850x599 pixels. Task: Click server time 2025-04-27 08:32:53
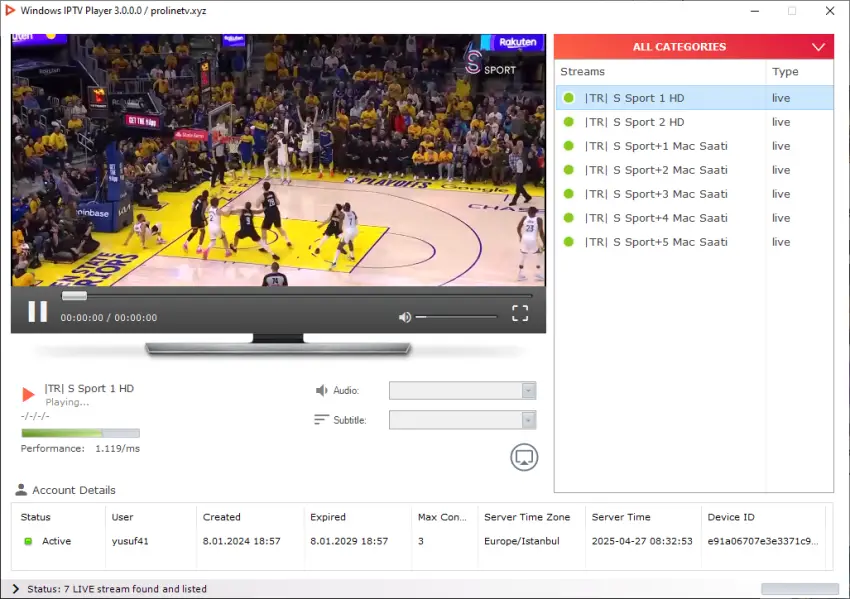pyautogui.click(x=642, y=541)
